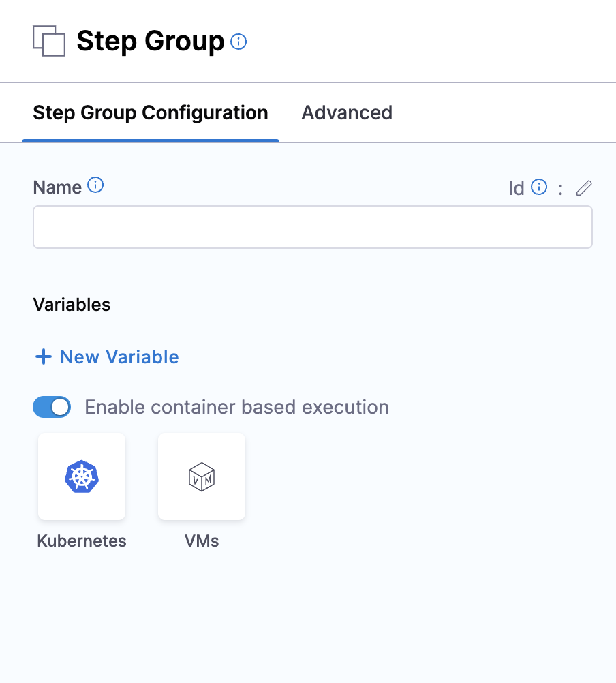Select the VMs cube icon card
The height and width of the screenshot is (683, 616).
point(202,476)
